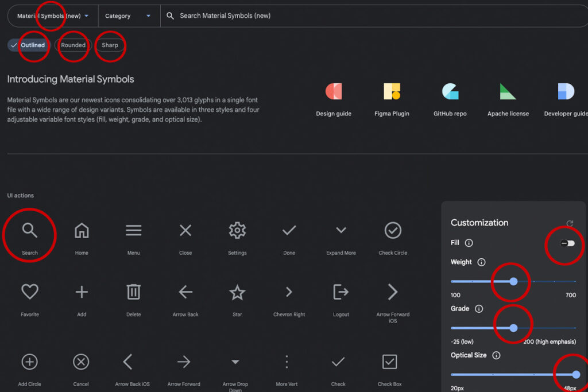This screenshot has height=392, width=588.
Task: Pick the Chevron Right icon
Action: click(289, 292)
